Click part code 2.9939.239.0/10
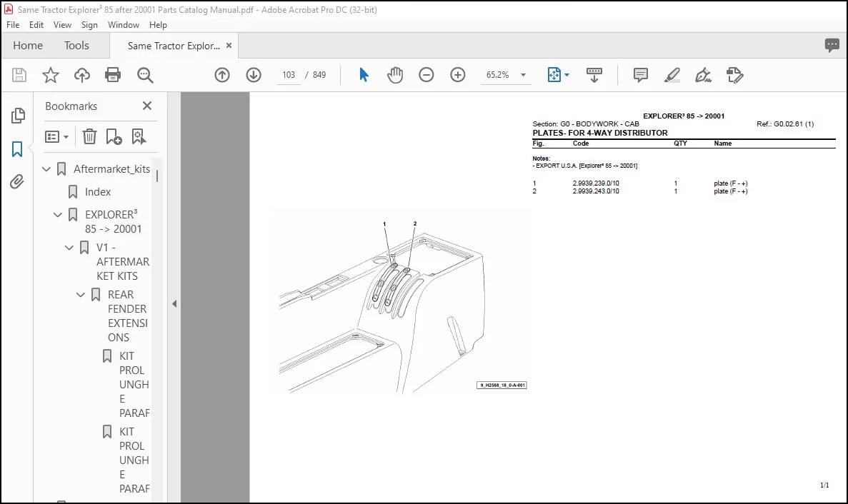Viewport: 848px width, 504px height. pyautogui.click(x=595, y=183)
